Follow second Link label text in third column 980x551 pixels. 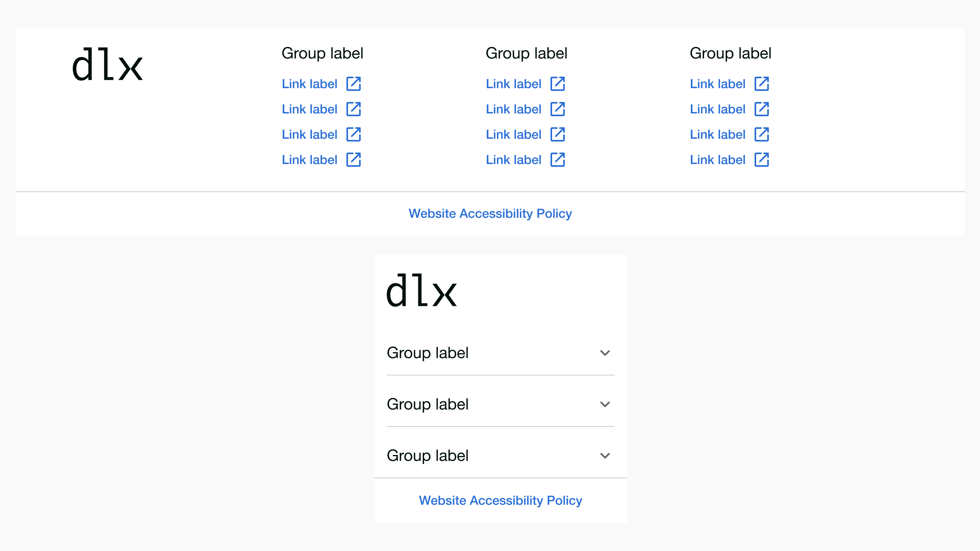(718, 109)
